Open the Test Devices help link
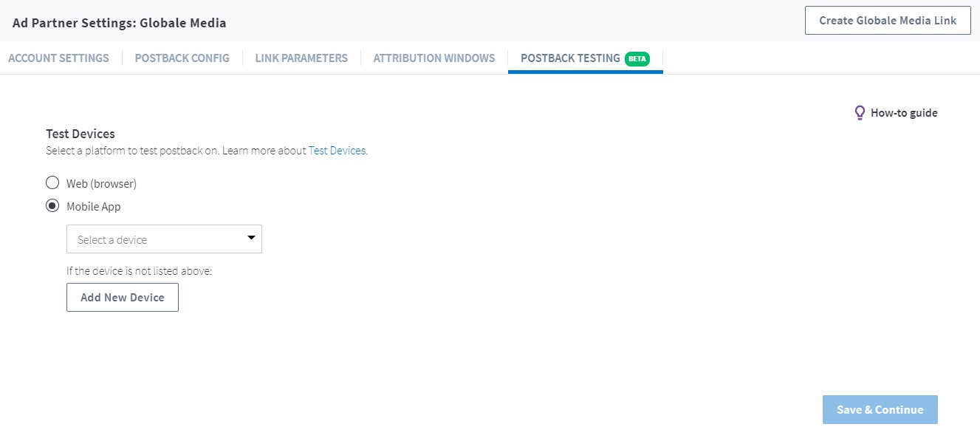Screen dimensions: 980x441 coord(337,151)
